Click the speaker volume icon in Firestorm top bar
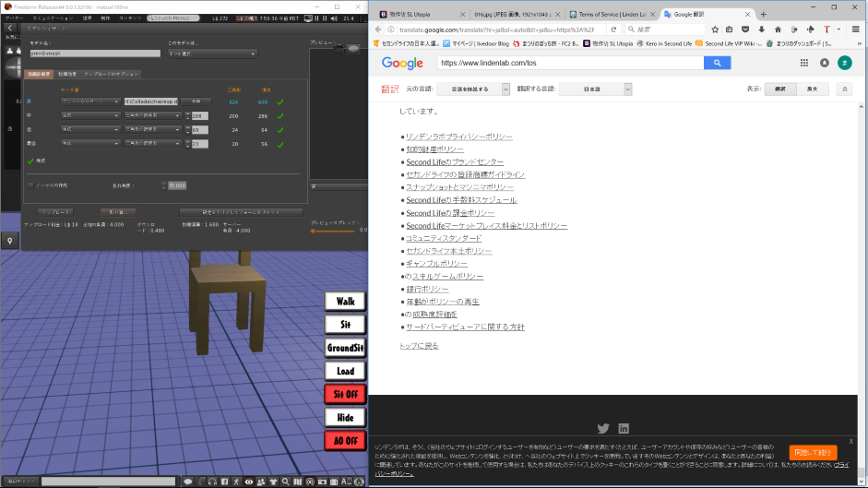868x488 pixels. click(334, 18)
